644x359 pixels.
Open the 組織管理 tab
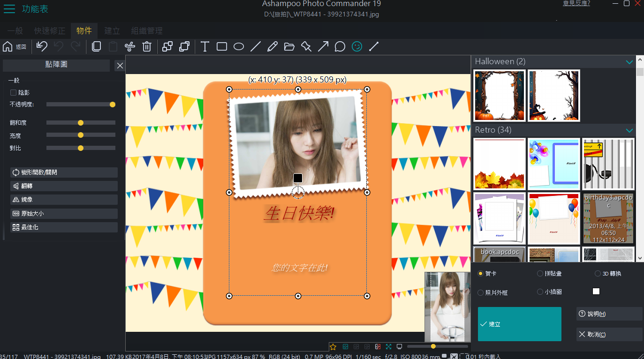147,31
